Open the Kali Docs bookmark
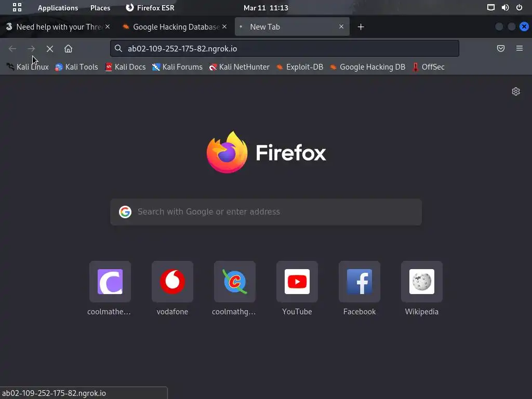Viewport: 532px width, 399px height. 126,67
